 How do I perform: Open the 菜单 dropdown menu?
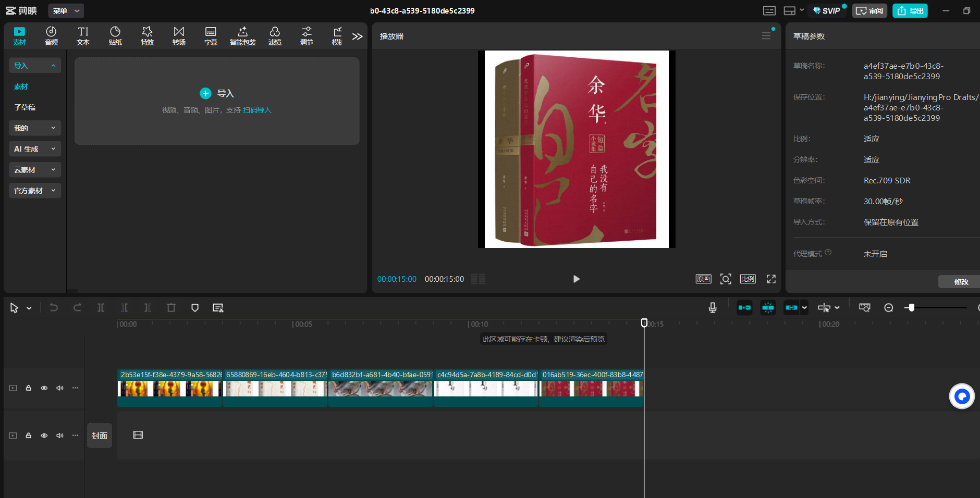[66, 11]
